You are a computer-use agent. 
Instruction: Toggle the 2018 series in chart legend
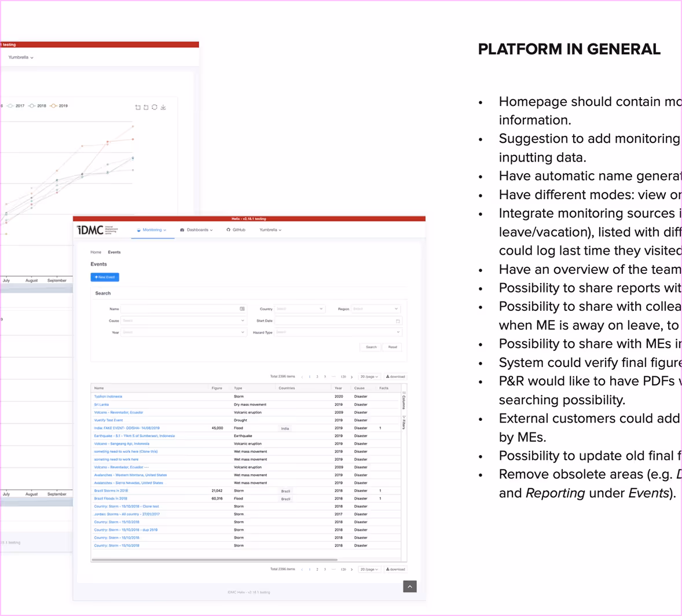[x=38, y=106]
